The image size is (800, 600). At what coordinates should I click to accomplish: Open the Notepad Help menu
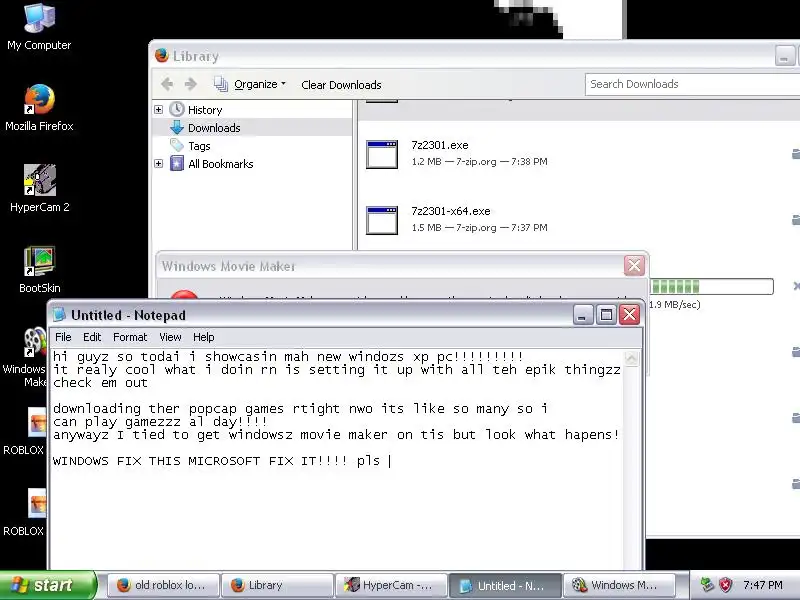click(x=204, y=337)
